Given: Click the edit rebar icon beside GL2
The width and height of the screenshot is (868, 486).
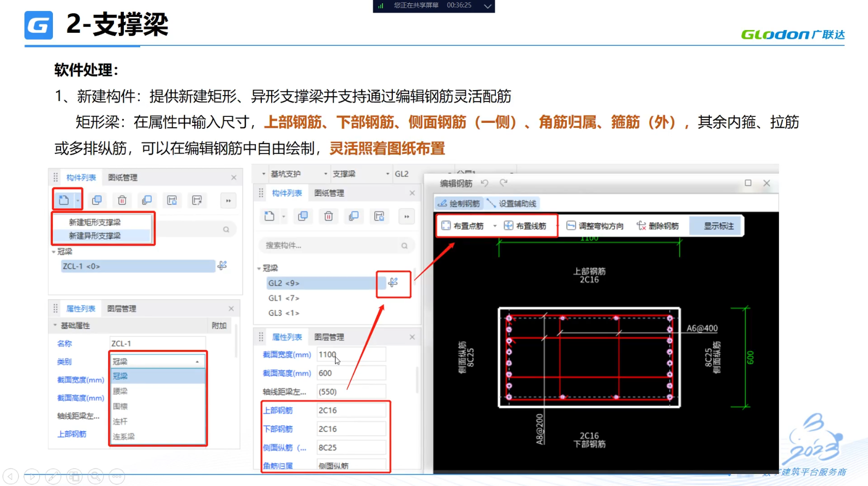Looking at the screenshot, I should tap(393, 282).
